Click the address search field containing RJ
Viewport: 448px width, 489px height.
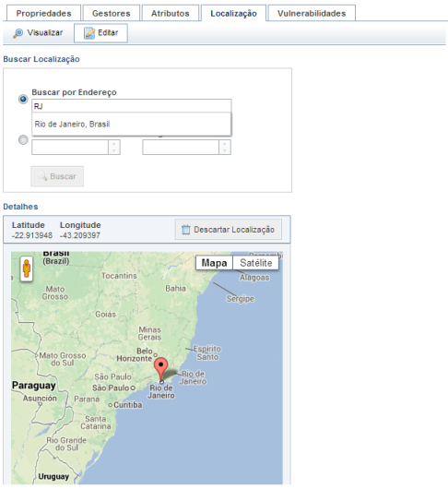click(x=132, y=106)
